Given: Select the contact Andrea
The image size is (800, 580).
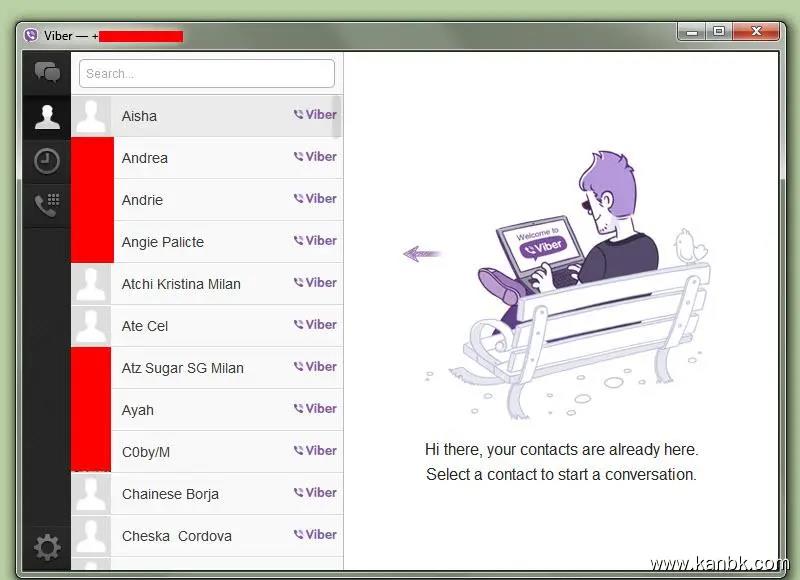Looking at the screenshot, I should [x=145, y=158].
